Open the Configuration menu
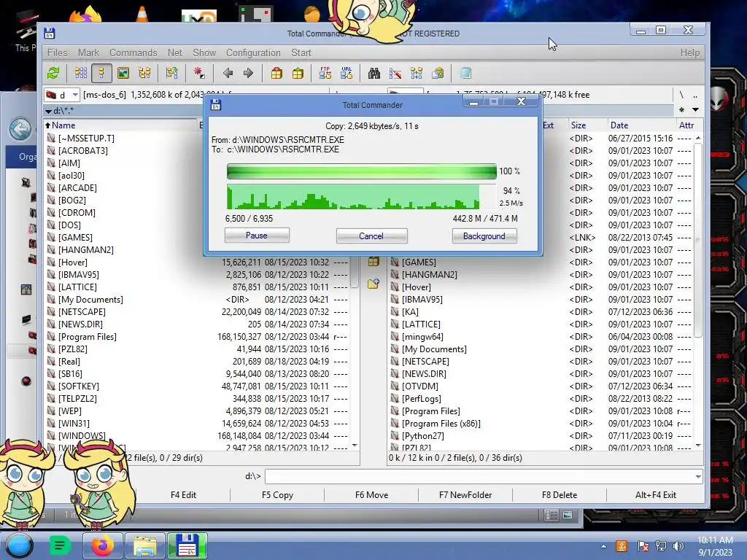The height and width of the screenshot is (560, 747). click(x=253, y=52)
